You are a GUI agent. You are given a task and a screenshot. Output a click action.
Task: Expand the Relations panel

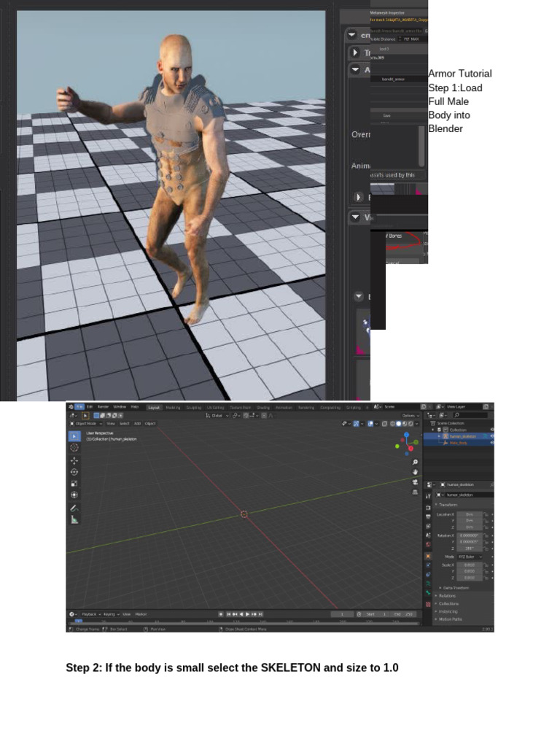point(446,596)
